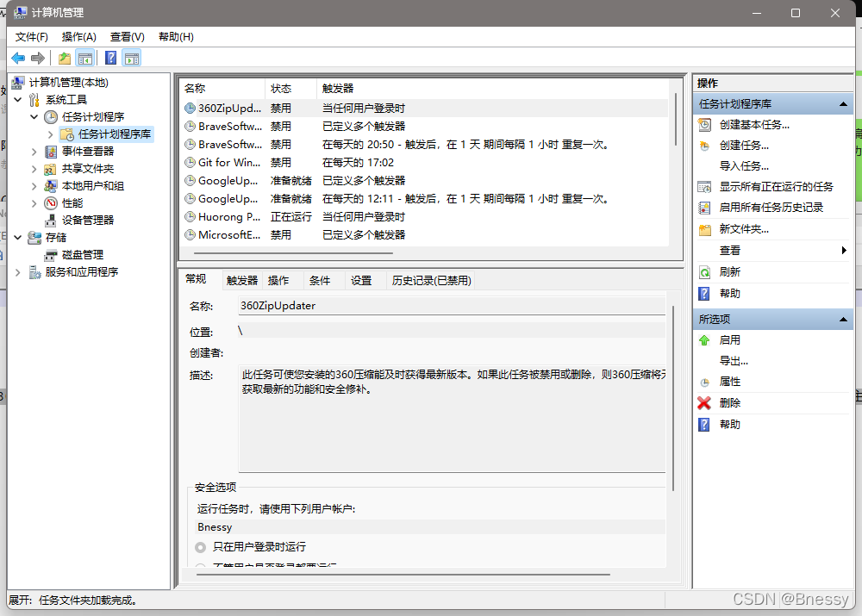
Task: Click the 触发器 column header
Action: pyautogui.click(x=493, y=89)
